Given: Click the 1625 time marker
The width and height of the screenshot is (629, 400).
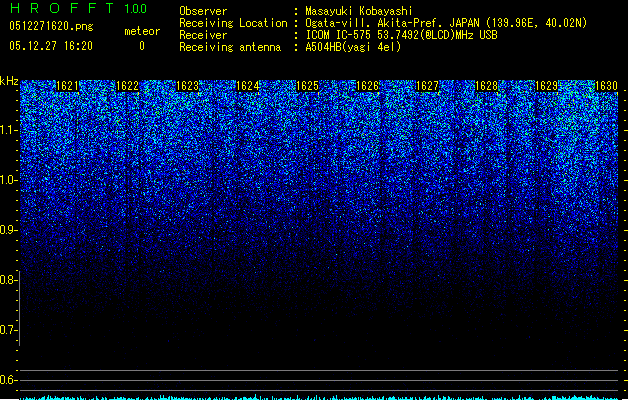Looking at the screenshot, I should tap(307, 86).
